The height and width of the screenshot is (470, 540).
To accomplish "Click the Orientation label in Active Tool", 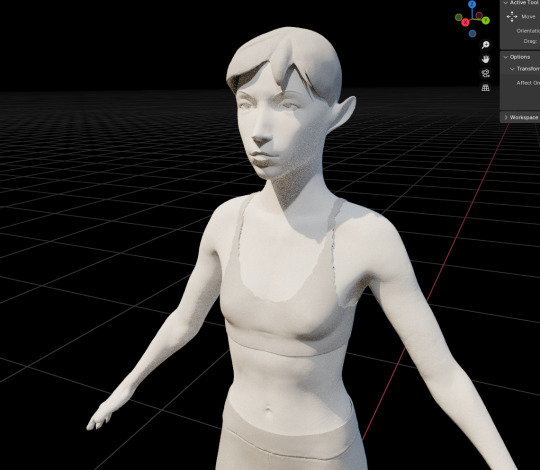I will pyautogui.click(x=528, y=31).
